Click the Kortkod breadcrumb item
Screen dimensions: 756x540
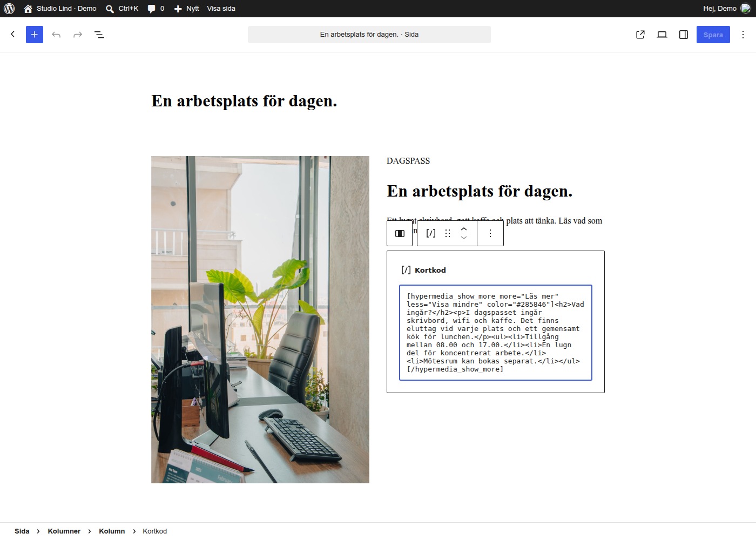coord(155,531)
